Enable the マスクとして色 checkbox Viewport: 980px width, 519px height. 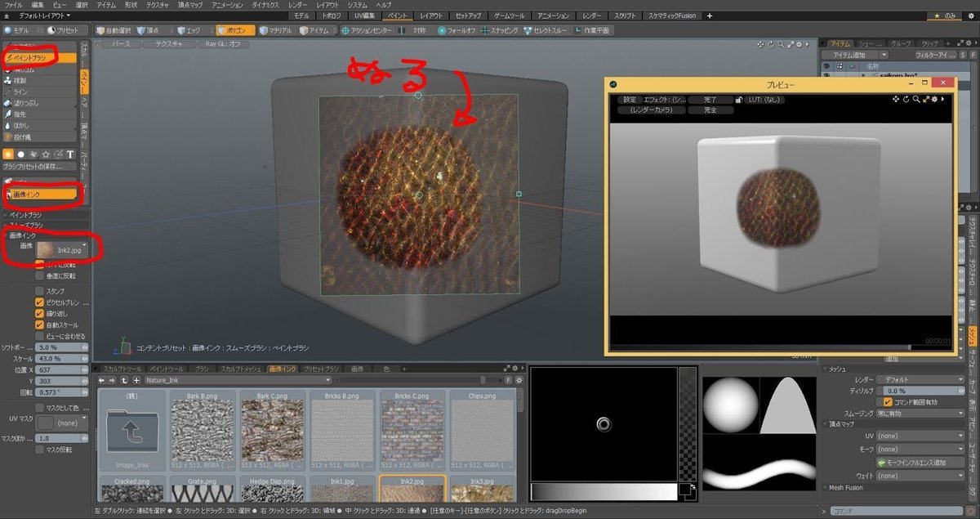40,407
